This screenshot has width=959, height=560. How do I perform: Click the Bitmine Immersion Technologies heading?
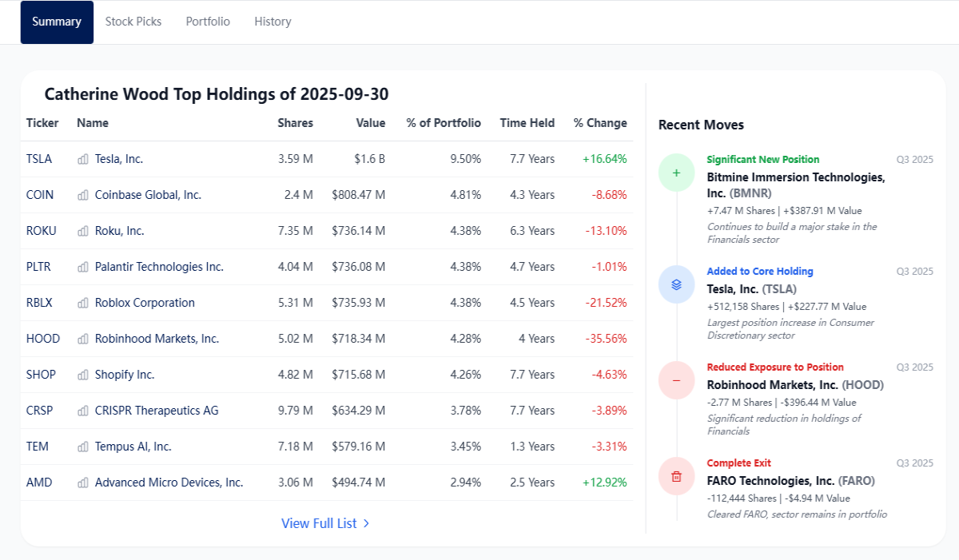(x=796, y=185)
